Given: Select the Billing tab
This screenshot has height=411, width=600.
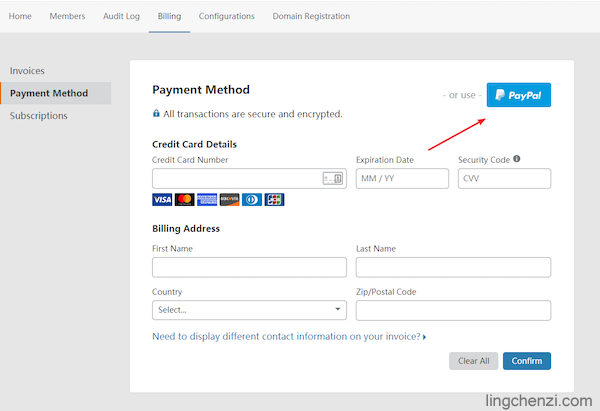Looking at the screenshot, I should [x=170, y=16].
